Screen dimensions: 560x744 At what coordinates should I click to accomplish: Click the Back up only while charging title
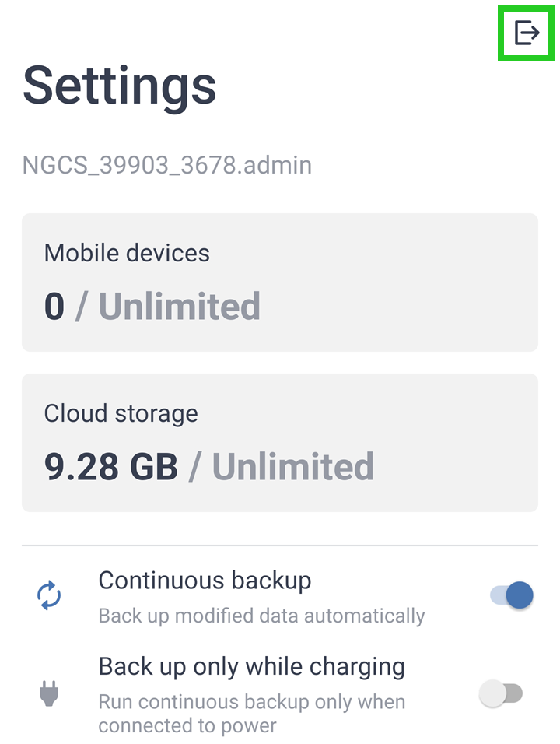click(x=251, y=667)
